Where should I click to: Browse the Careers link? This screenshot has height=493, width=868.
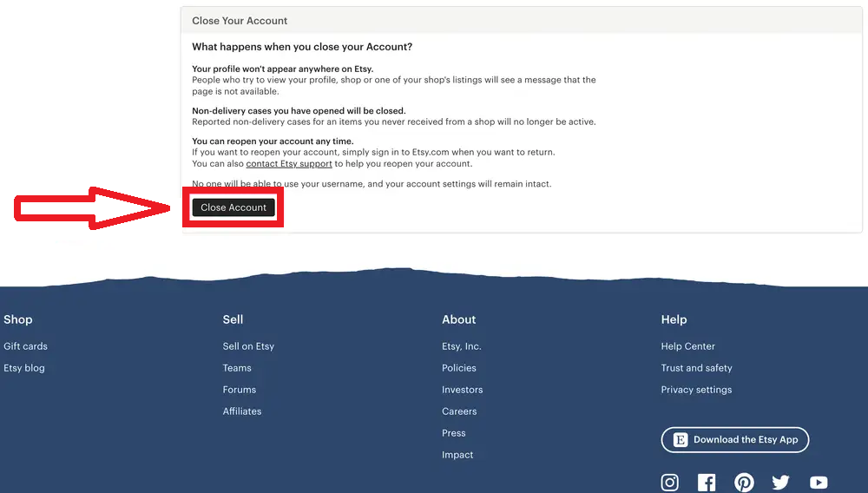[459, 411]
